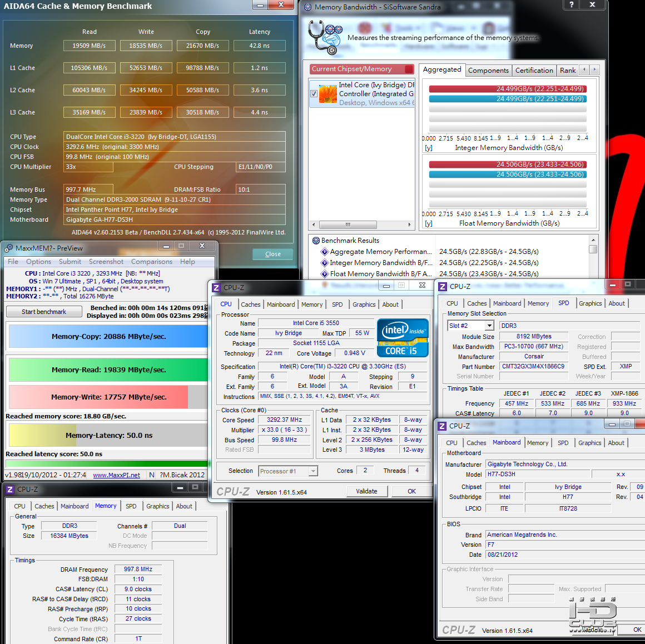Open the Submit menu in MaxxMEM
The image size is (645, 644).
pyautogui.click(x=70, y=261)
